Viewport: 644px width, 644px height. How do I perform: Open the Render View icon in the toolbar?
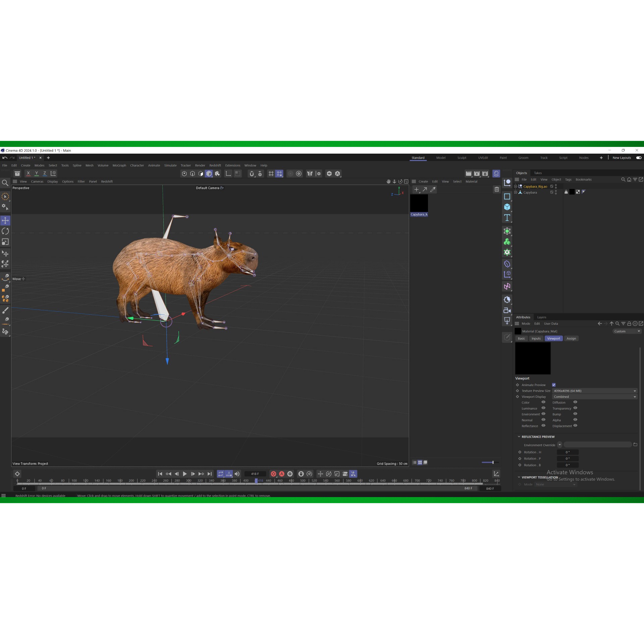[x=469, y=173]
